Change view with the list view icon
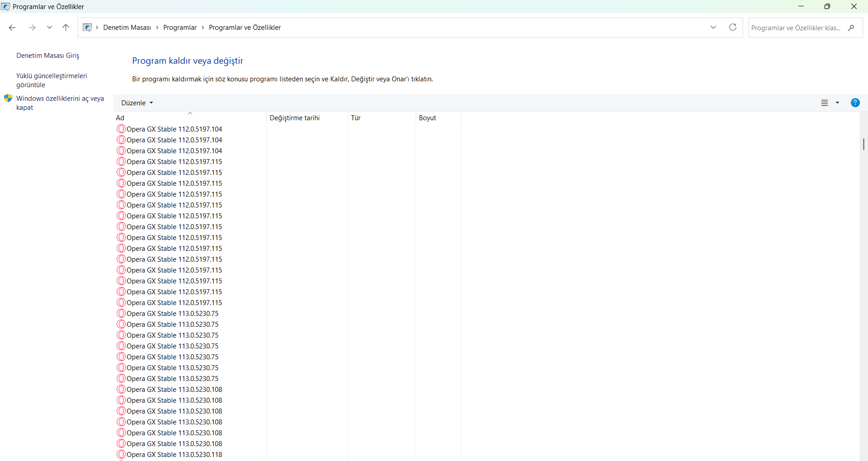Viewport: 868px width, 461px height. point(825,103)
